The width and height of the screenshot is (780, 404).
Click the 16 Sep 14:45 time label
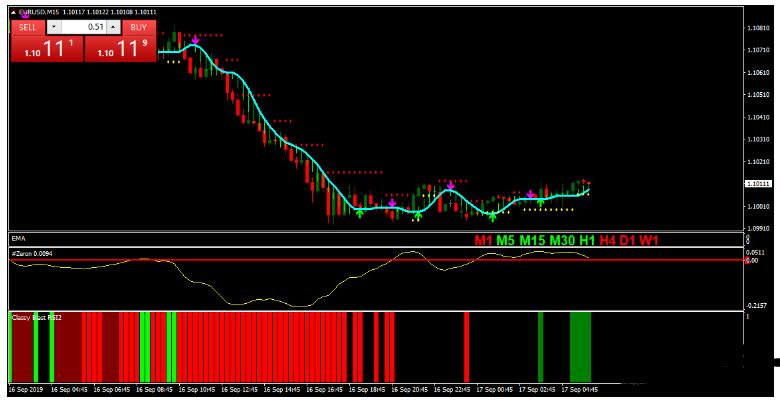pos(283,390)
